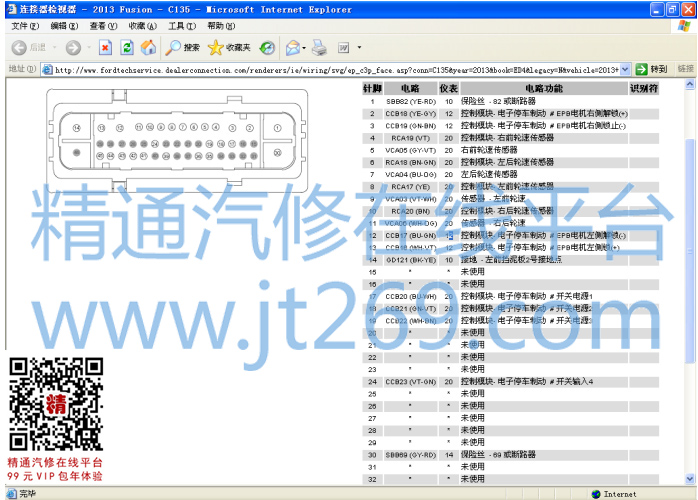698x500 pixels.
Task: Click circuit cell RCA18 (BN-GN)
Action: [410, 163]
